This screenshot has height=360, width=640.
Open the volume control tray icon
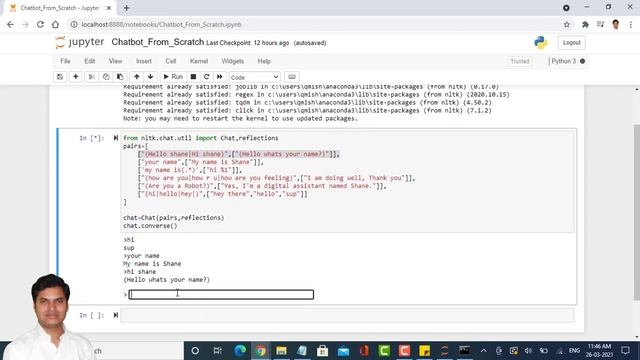(x=529, y=351)
